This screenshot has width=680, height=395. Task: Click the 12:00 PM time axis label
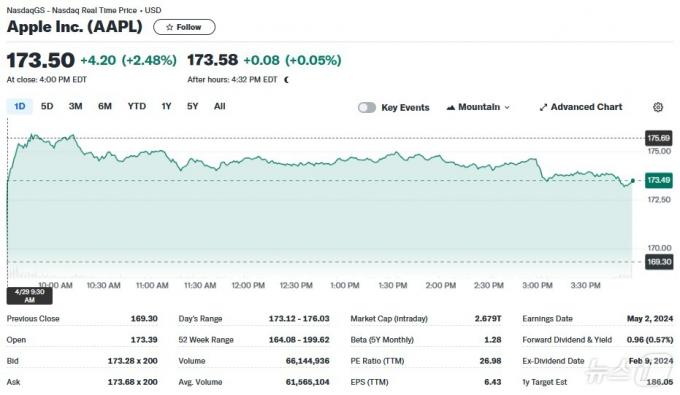tap(248, 285)
